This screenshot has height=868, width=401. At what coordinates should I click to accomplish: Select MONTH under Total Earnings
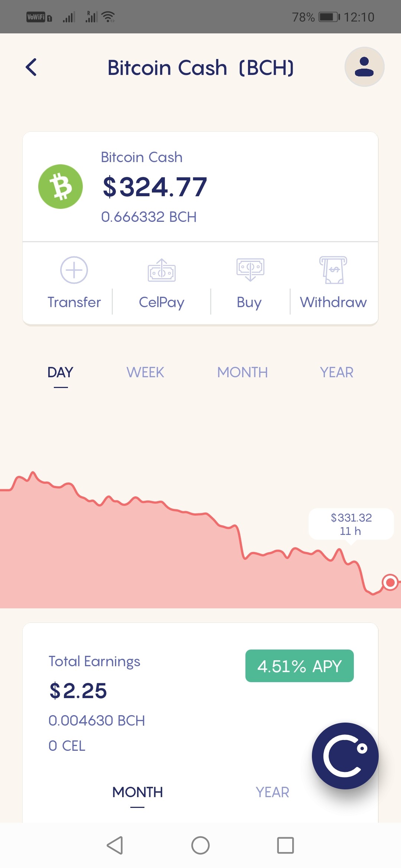[x=137, y=792]
